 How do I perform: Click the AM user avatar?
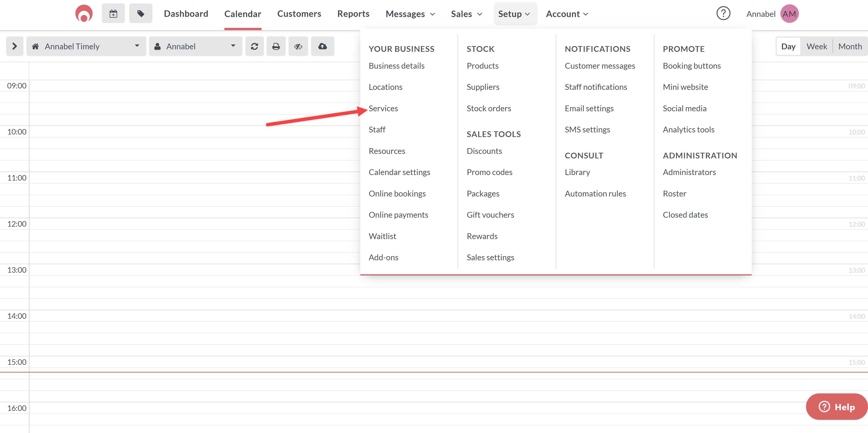(x=789, y=14)
